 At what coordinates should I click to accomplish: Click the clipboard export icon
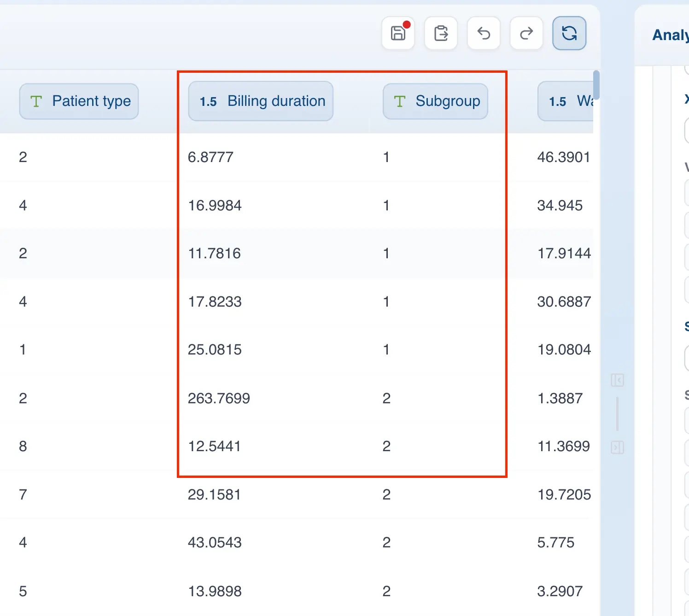tap(441, 33)
